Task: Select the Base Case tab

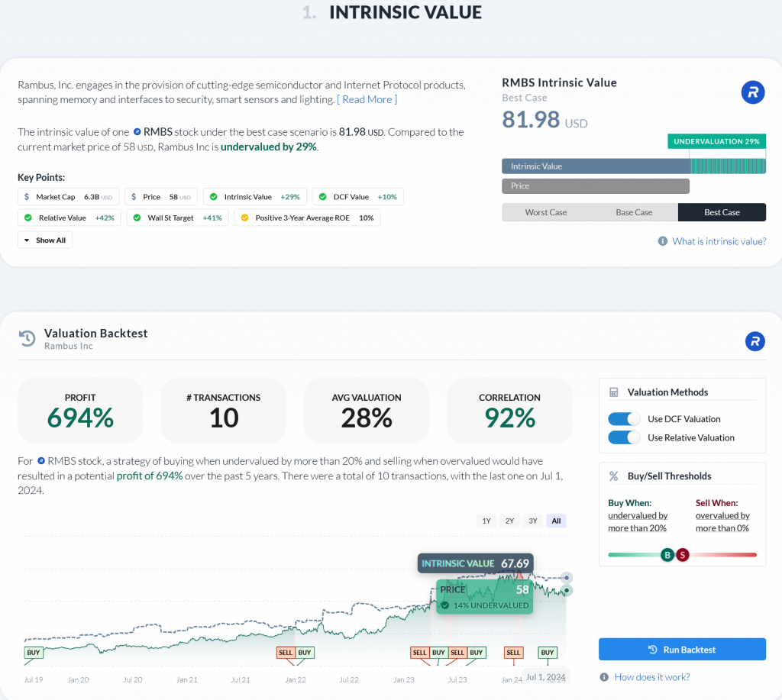Action: [x=634, y=212]
